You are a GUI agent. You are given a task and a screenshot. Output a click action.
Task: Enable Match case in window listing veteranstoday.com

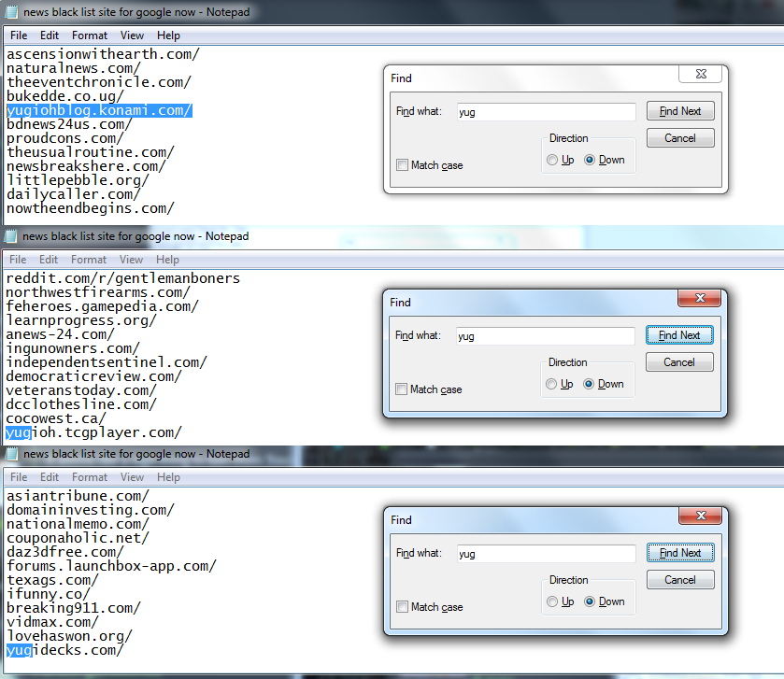401,389
